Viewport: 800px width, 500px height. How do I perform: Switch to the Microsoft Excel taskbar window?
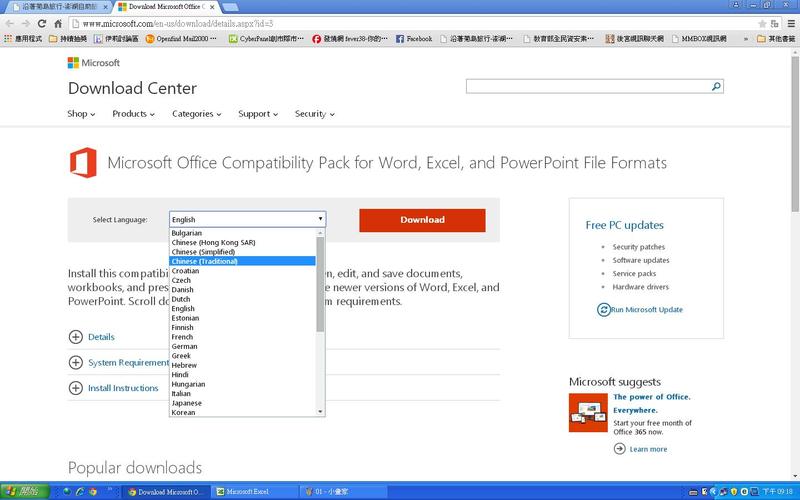(254, 492)
